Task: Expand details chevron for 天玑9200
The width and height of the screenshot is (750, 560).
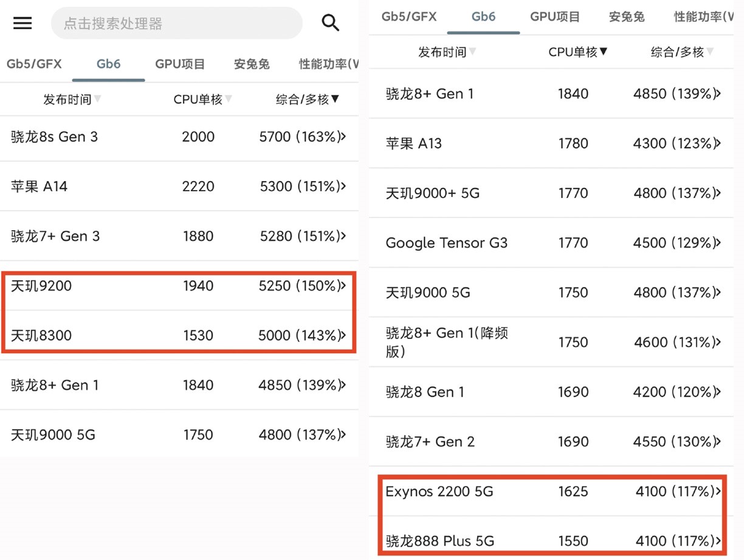Action: [x=343, y=285]
